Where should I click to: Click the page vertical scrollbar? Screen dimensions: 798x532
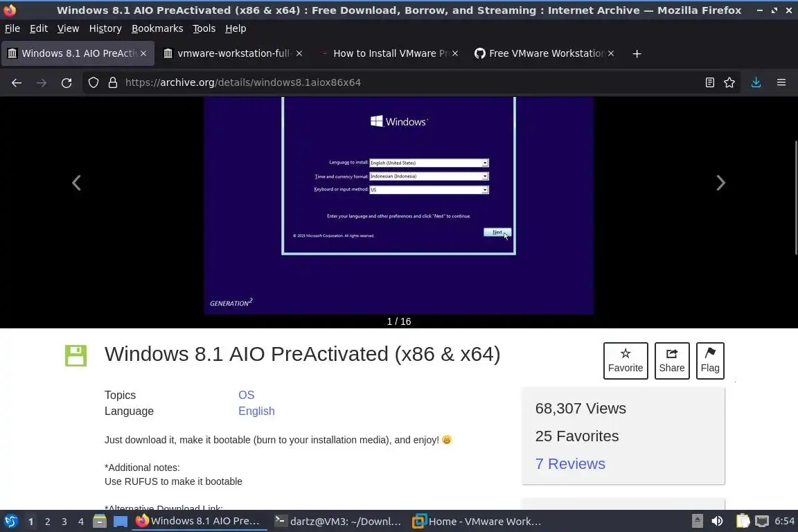coord(795,197)
